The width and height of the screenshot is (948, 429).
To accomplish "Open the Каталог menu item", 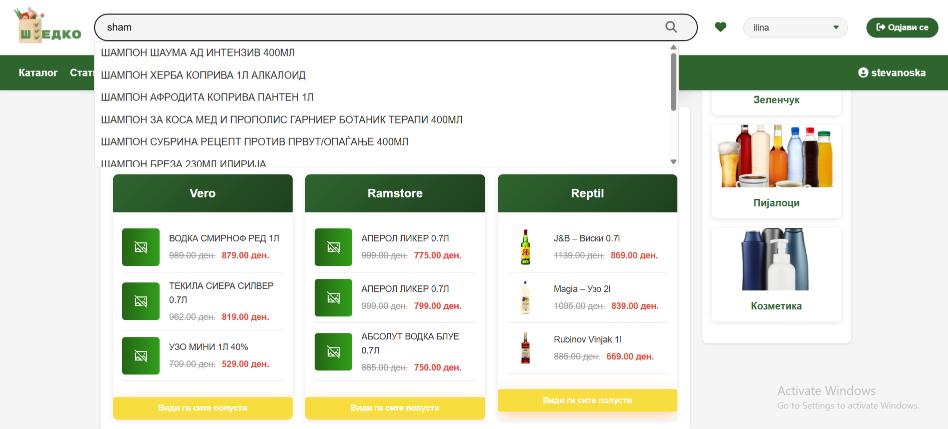I will pyautogui.click(x=38, y=73).
